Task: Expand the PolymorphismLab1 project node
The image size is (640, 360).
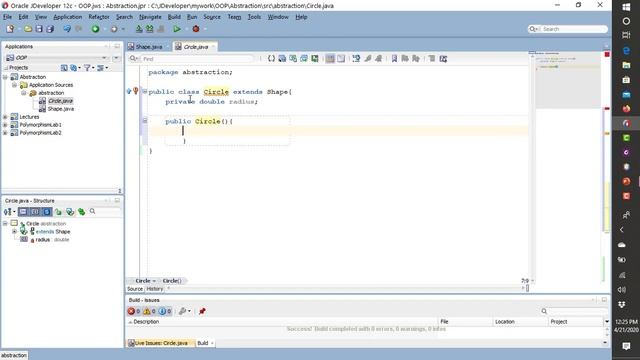Action: coord(5,125)
